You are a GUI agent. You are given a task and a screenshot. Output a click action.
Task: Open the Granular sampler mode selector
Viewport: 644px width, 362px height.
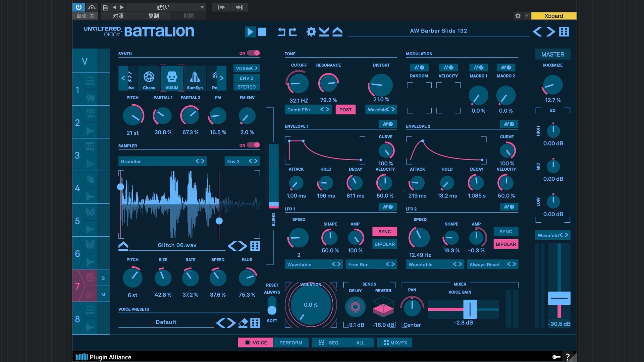click(x=162, y=161)
